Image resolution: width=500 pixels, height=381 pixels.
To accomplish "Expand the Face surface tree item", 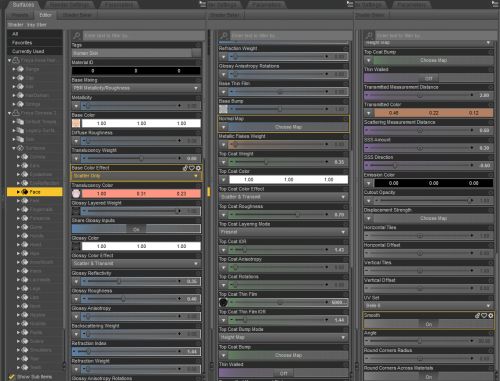I will pos(18,192).
